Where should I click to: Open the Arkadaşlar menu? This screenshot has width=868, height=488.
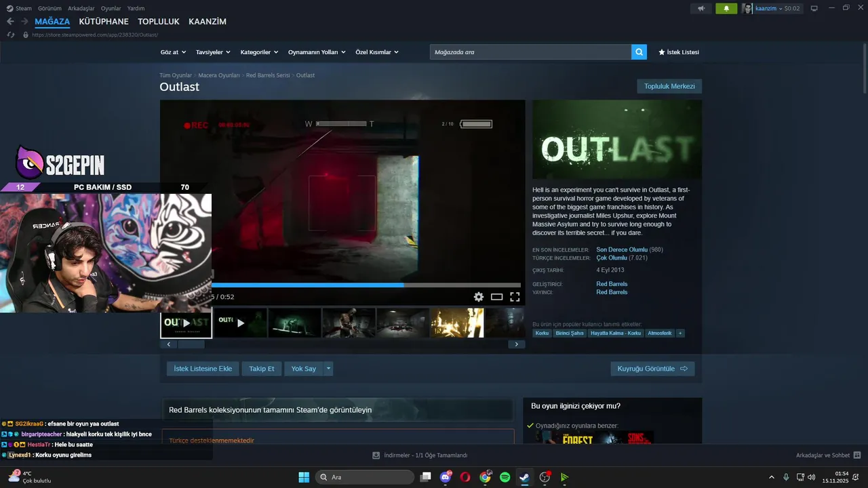click(x=81, y=8)
